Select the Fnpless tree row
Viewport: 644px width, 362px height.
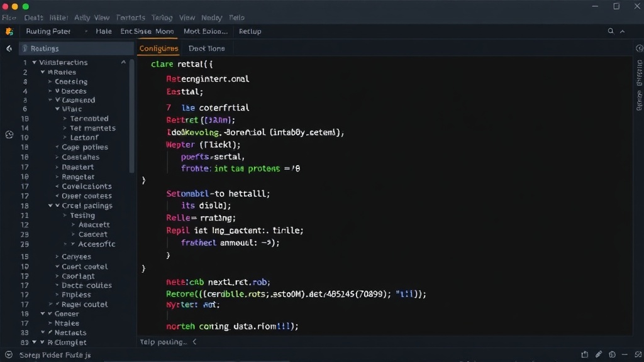click(x=76, y=295)
